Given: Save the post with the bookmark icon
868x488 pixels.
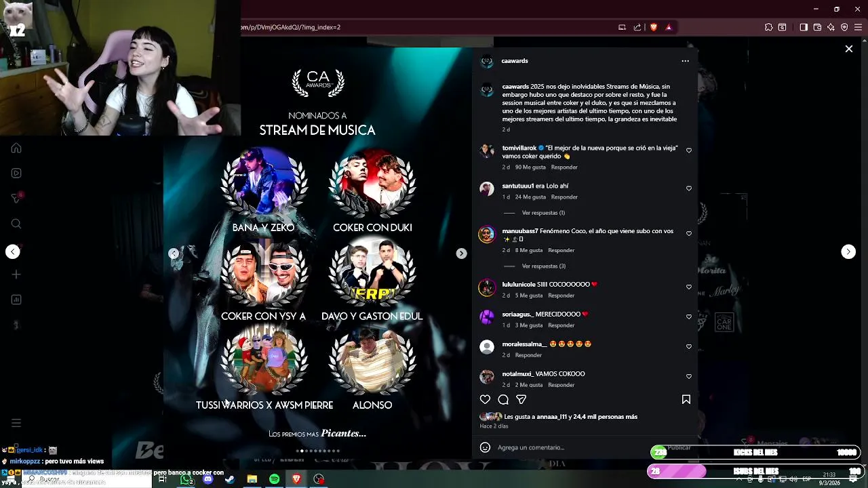Looking at the screenshot, I should pos(686,400).
